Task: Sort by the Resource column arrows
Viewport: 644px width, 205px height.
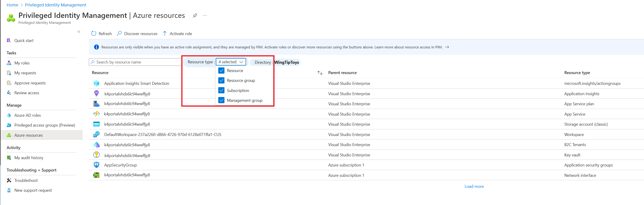Action: pos(320,73)
